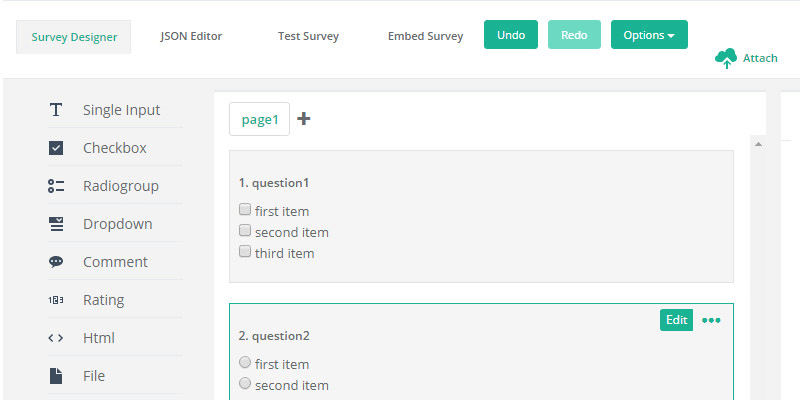Add a Dropdown question via its icon
Image resolution: width=800 pixels, height=400 pixels.
56,224
